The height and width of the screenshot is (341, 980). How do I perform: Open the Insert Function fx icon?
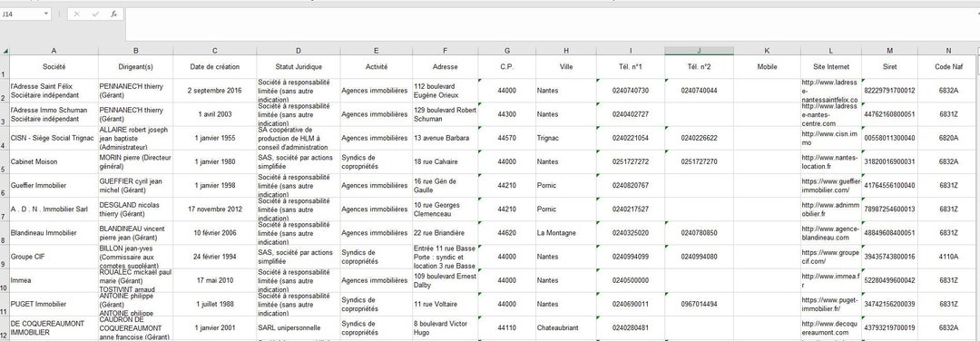pyautogui.click(x=113, y=14)
